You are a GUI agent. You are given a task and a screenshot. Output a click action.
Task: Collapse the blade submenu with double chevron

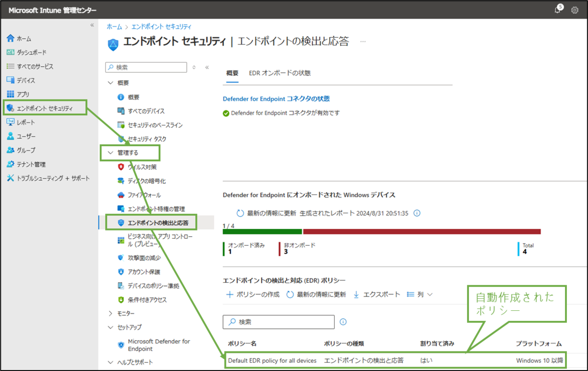click(207, 67)
